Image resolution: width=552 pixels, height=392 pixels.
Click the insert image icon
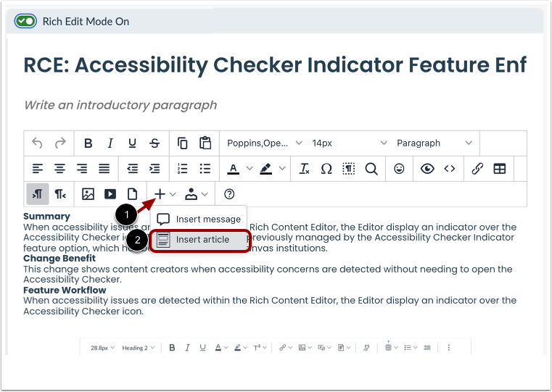(88, 194)
